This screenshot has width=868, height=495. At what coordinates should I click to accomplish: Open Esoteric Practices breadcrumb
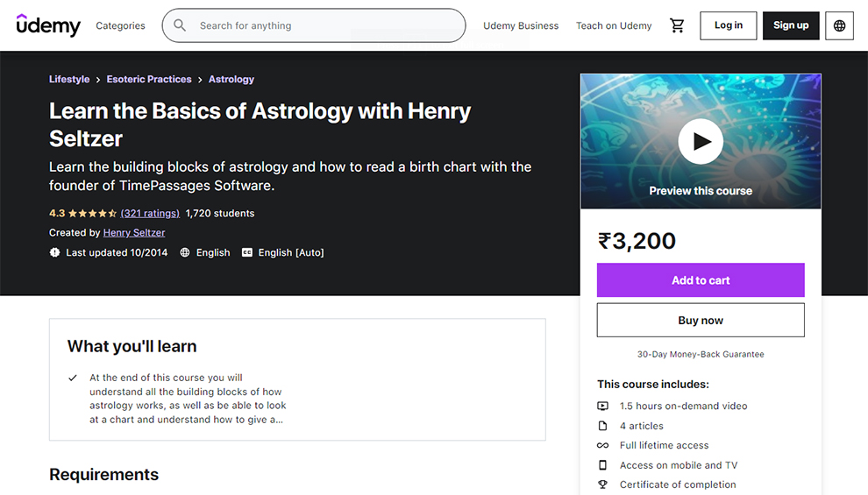click(x=149, y=79)
